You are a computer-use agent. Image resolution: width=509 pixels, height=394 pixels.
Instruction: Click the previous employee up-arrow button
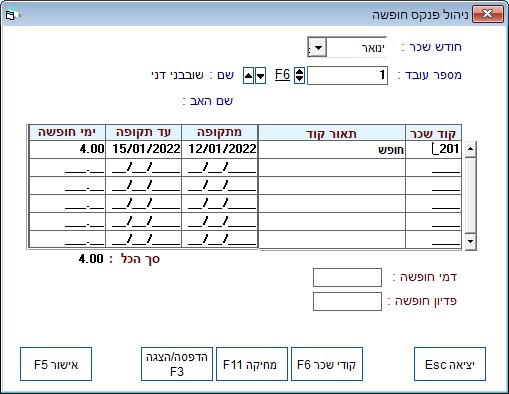coord(249,76)
